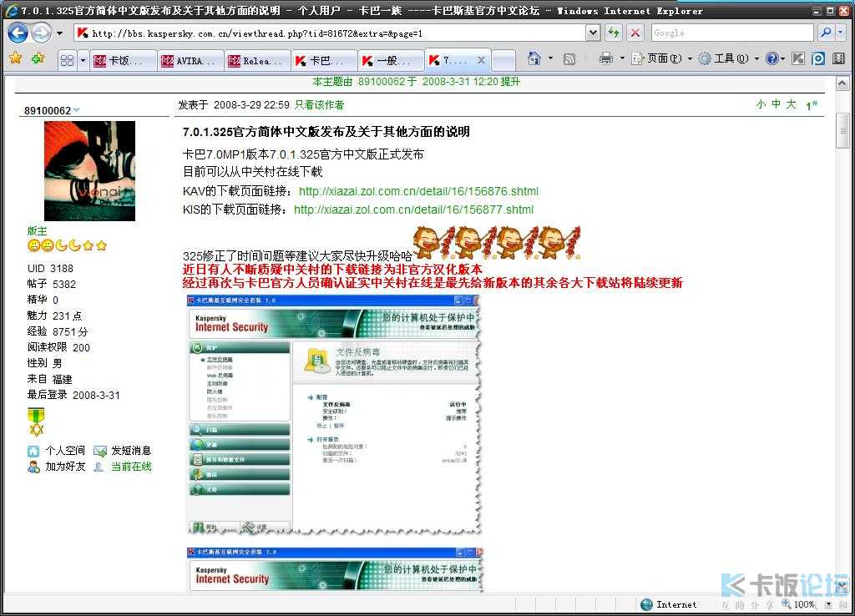Click the address bar URL field
Screen dimensions: 855x616
[331, 33]
